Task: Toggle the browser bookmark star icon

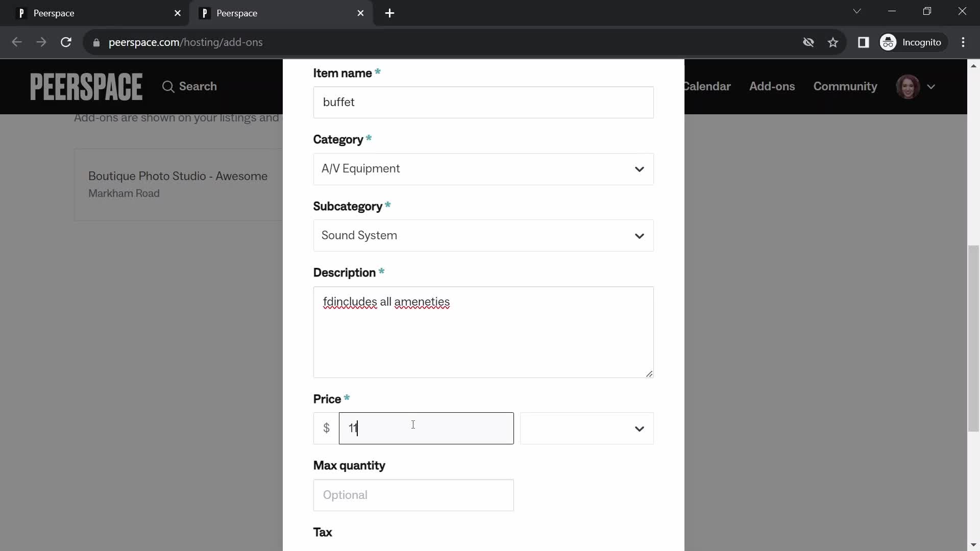Action: click(x=834, y=42)
